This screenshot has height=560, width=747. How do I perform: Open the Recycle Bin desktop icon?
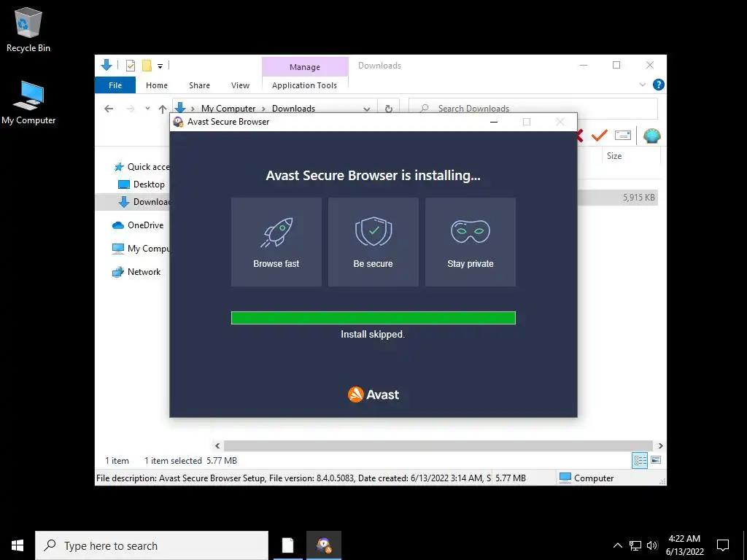tap(28, 30)
